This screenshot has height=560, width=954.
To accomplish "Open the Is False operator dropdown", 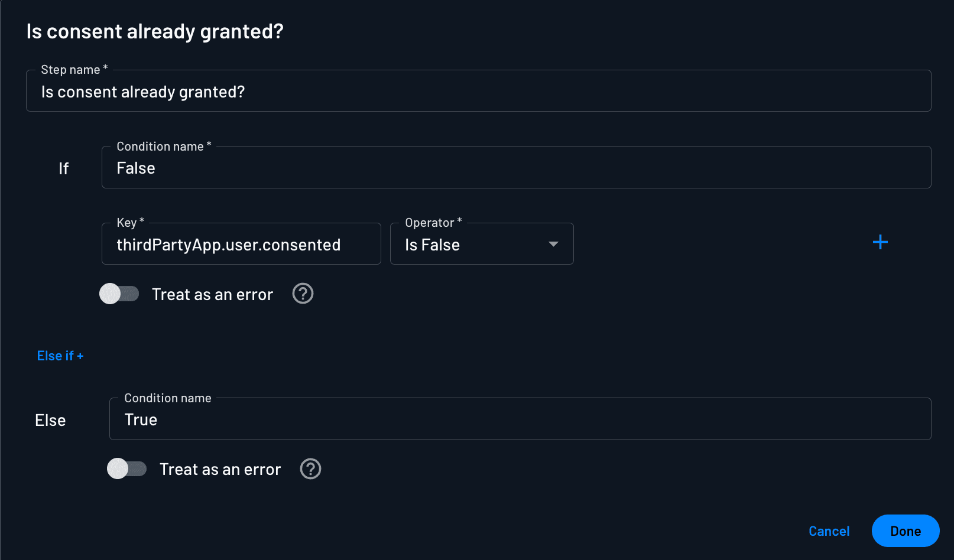I will pos(481,243).
